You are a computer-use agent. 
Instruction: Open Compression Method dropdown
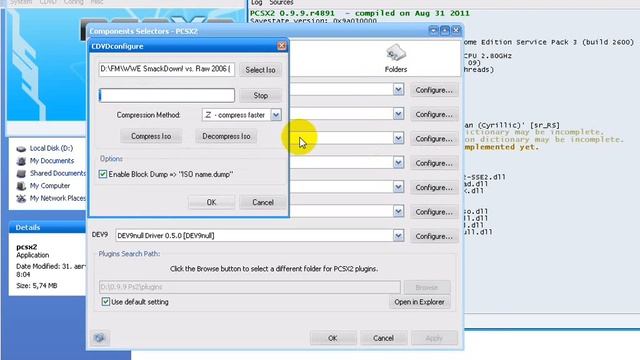pyautogui.click(x=276, y=115)
